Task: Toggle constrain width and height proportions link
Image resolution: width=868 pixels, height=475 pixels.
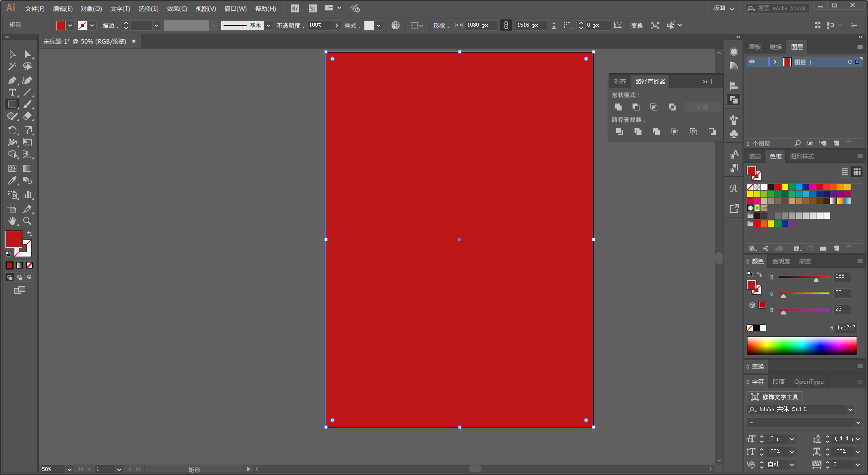Action: click(506, 25)
